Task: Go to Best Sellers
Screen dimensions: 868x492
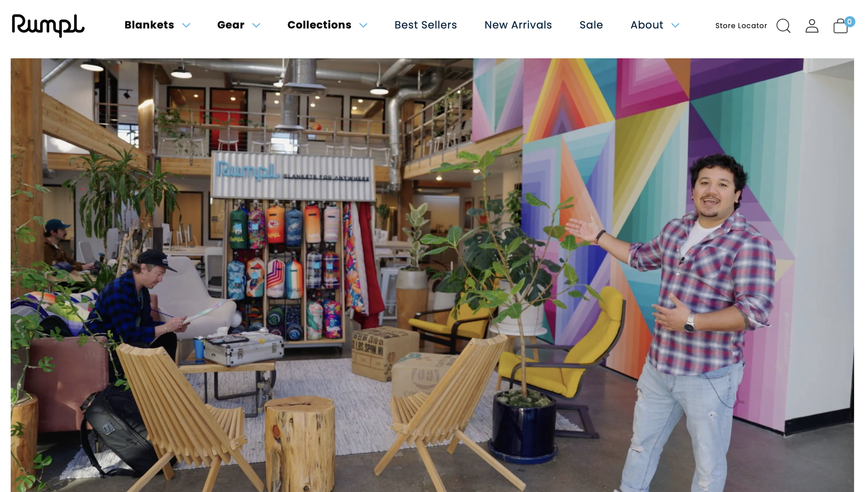Action: pyautogui.click(x=426, y=25)
